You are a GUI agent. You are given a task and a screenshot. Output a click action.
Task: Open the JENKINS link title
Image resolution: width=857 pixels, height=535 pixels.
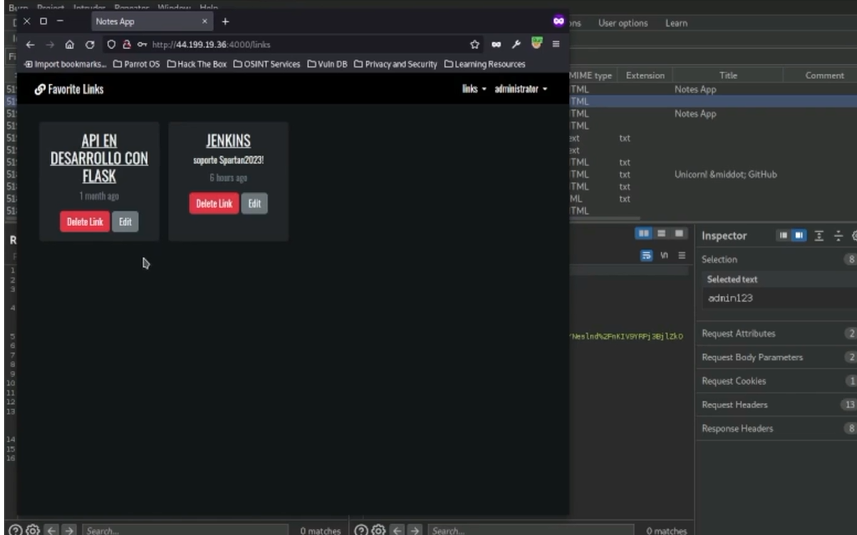(x=228, y=141)
